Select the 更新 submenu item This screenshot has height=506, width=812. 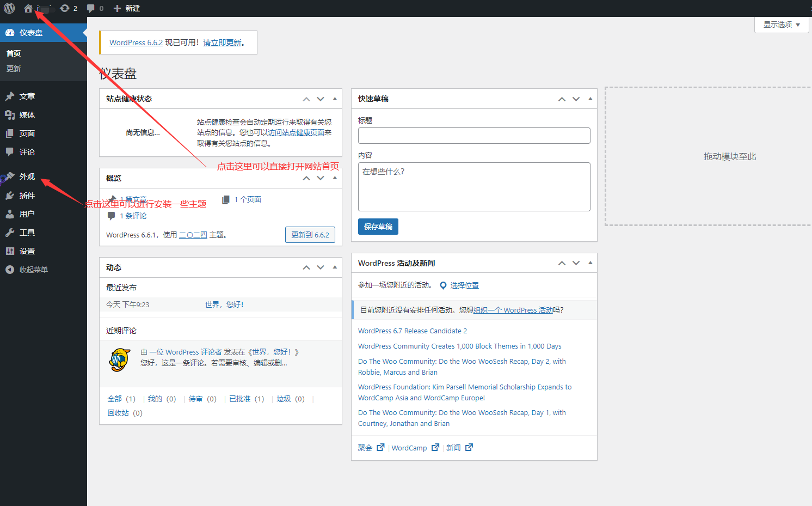(x=14, y=69)
